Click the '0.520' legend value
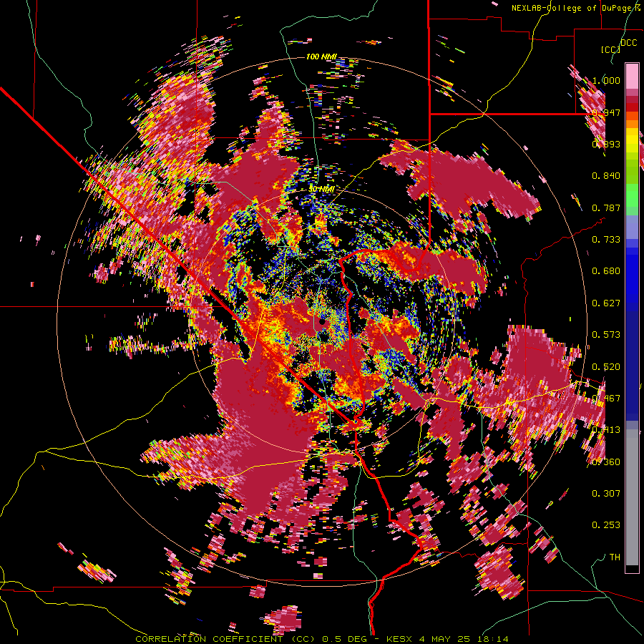 [x=606, y=367]
